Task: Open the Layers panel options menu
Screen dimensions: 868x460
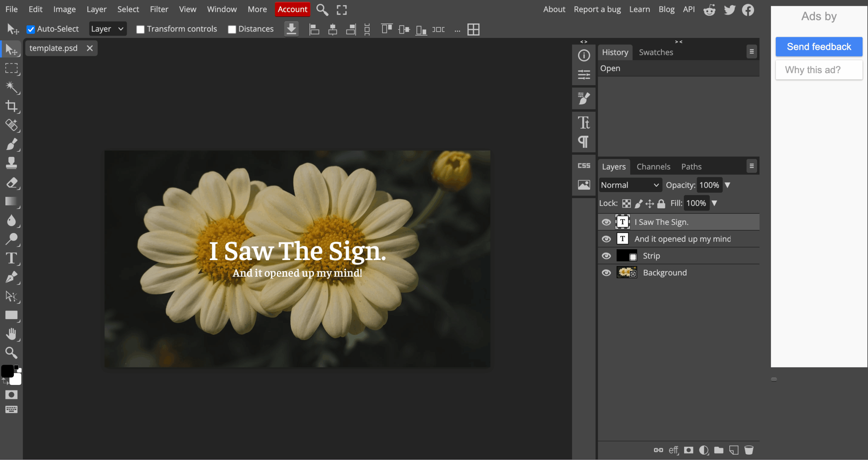Action: pyautogui.click(x=752, y=166)
